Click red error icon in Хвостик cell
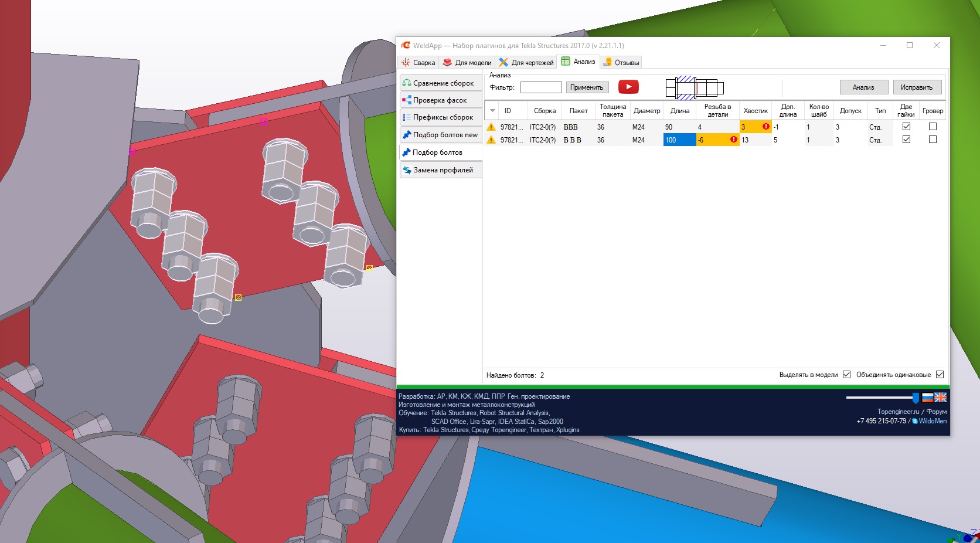Viewport: 980px width, 543px height. click(x=765, y=127)
